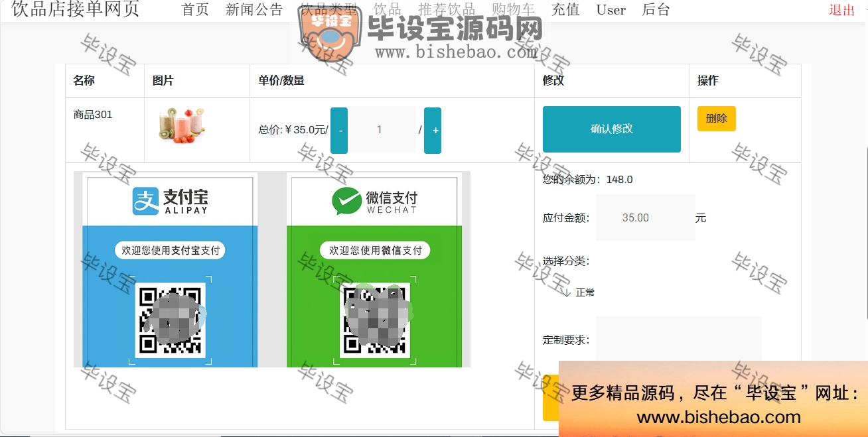The image size is (868, 437).
Task: Open the 后台 admin link
Action: 656,10
